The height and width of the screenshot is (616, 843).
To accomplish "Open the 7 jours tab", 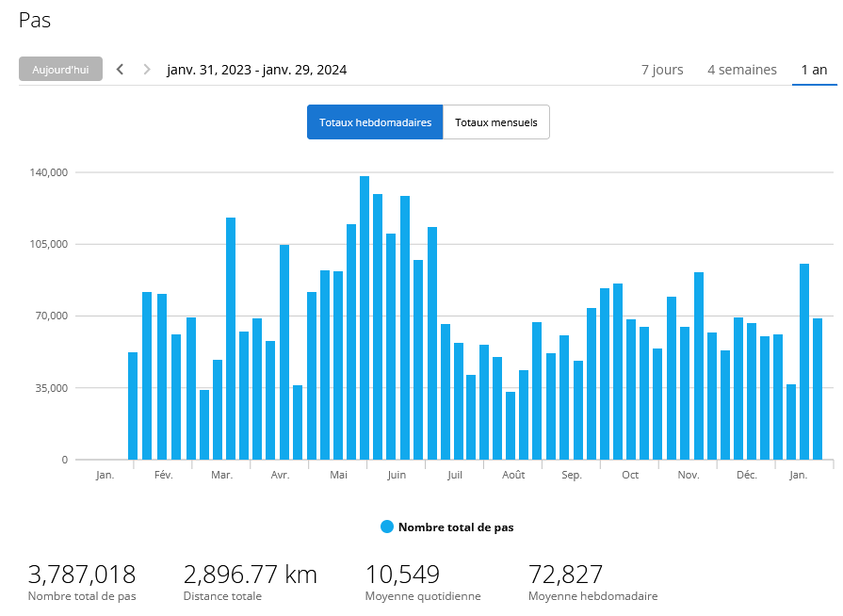I will [662, 70].
